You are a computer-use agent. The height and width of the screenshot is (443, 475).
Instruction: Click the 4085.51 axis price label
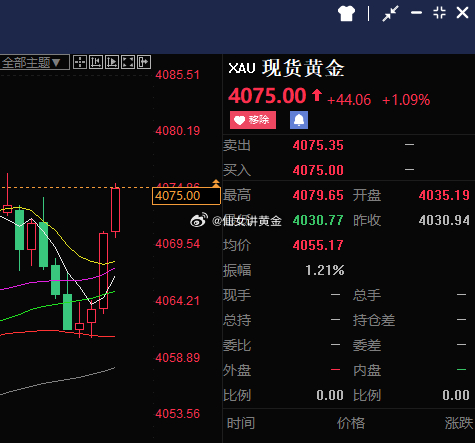click(178, 75)
